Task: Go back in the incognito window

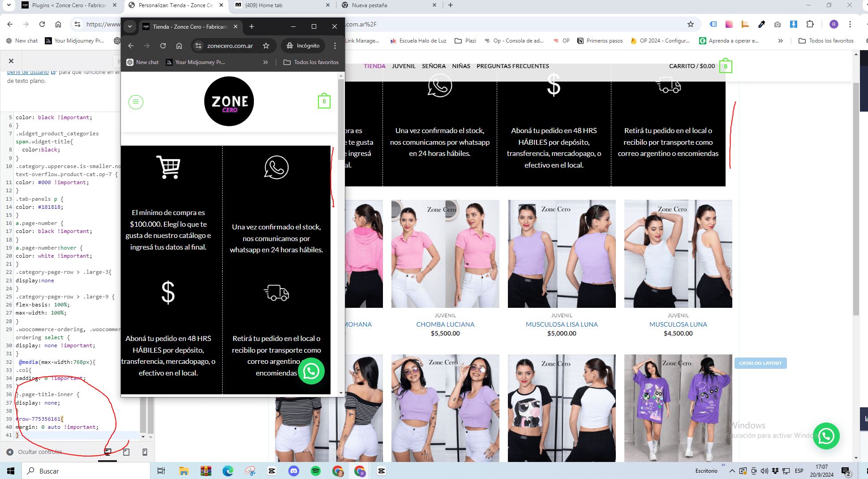Action: tap(131, 46)
